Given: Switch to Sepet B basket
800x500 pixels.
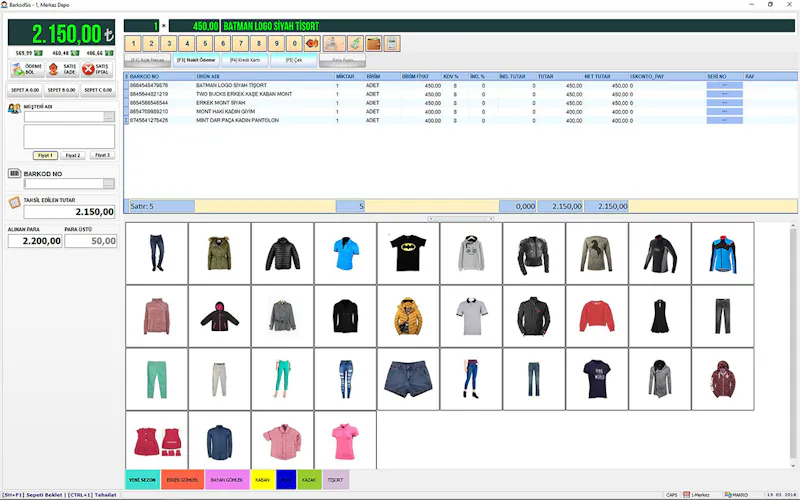Looking at the screenshot, I should 61,90.
